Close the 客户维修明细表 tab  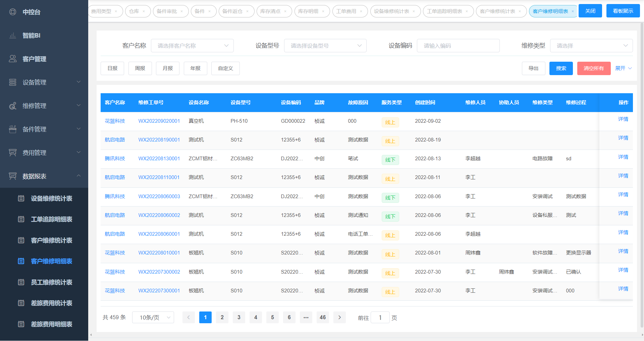573,11
